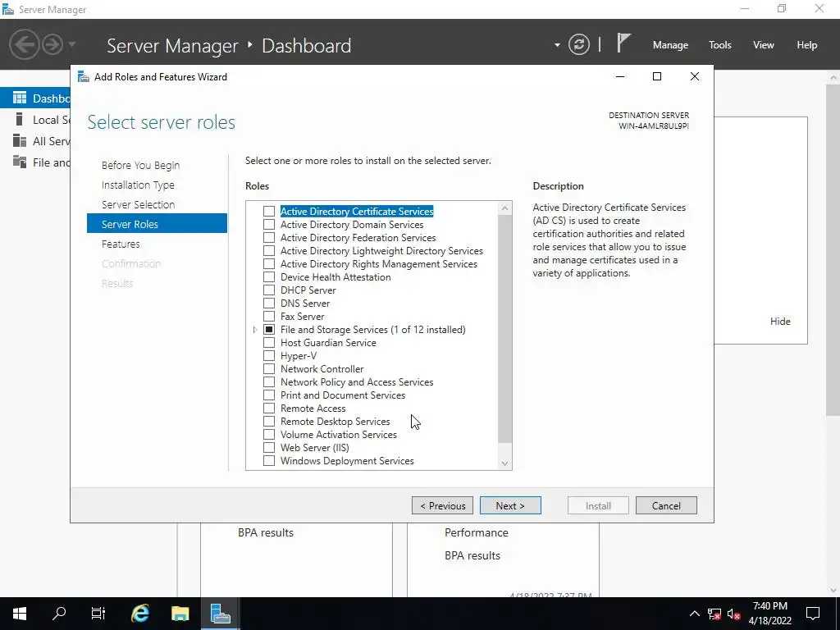
Task: Check Active Directory Domain Services role
Action: 269,225
